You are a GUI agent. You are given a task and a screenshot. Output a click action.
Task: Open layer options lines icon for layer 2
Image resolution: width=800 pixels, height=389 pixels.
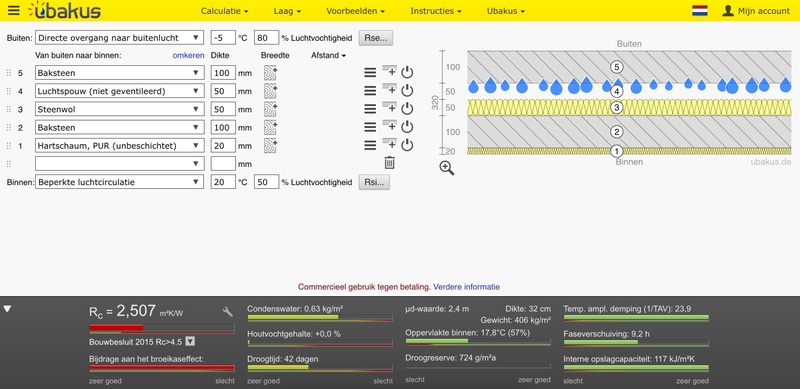click(x=370, y=128)
